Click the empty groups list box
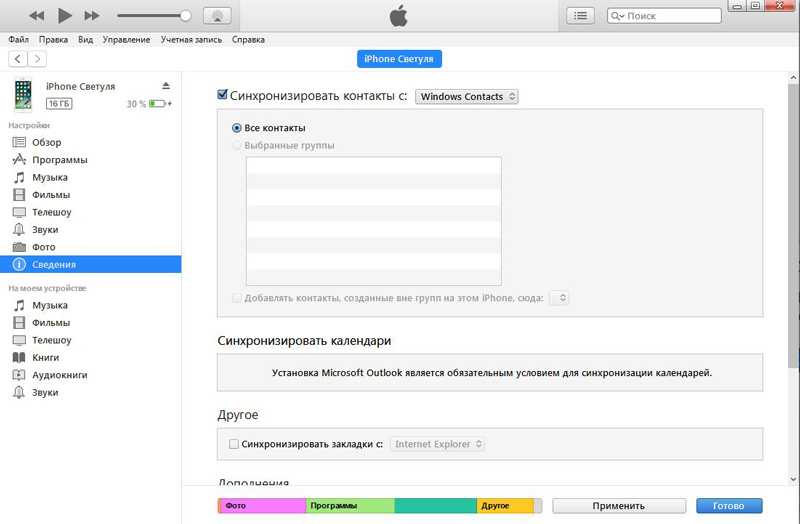This screenshot has width=800, height=524. tap(373, 221)
